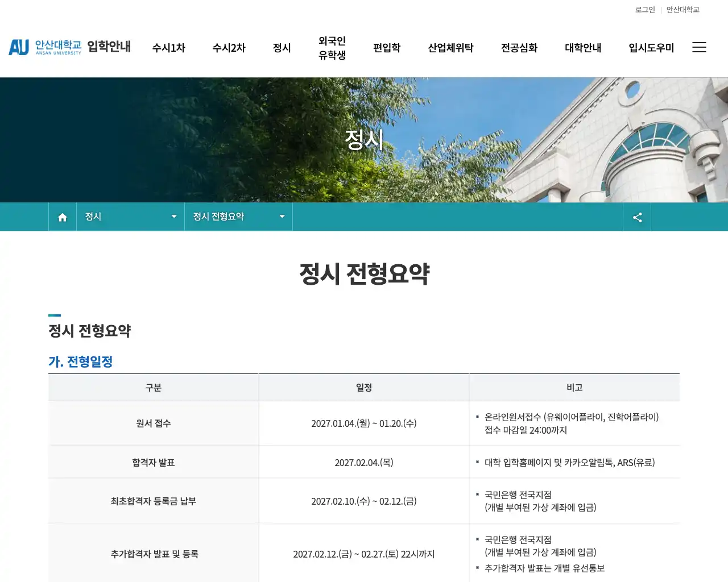Expand the 정시 전형요약 breadcrumb dropdown
Screen dimensions: 728x582
click(x=239, y=217)
